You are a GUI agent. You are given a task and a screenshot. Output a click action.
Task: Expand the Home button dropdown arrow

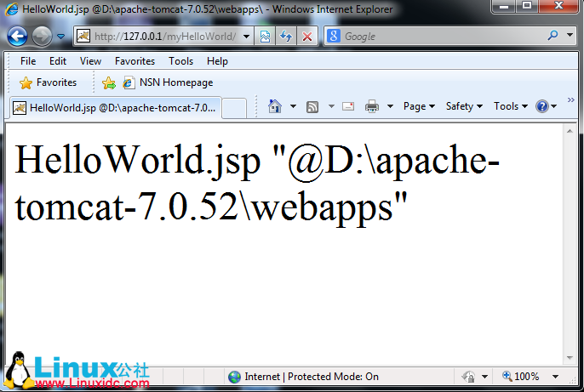point(293,107)
